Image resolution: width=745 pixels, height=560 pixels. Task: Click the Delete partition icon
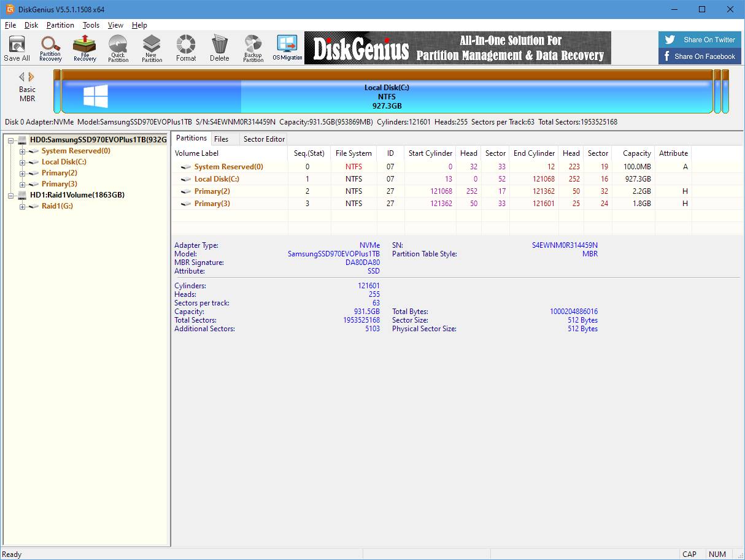(219, 48)
